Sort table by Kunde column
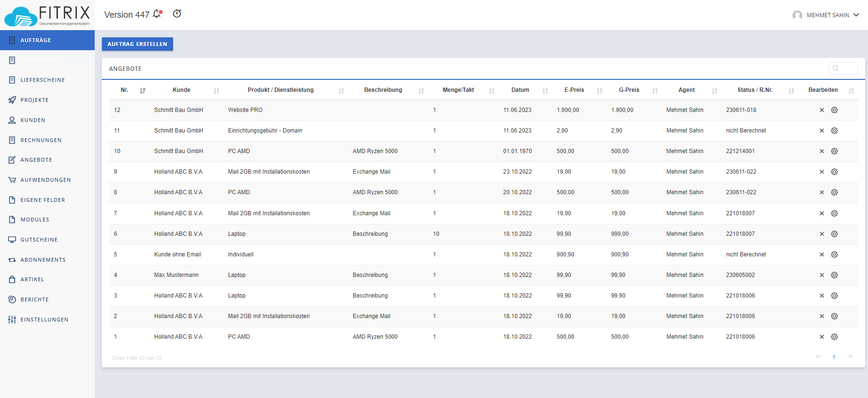Image resolution: width=868 pixels, height=398 pixels. pos(187,90)
